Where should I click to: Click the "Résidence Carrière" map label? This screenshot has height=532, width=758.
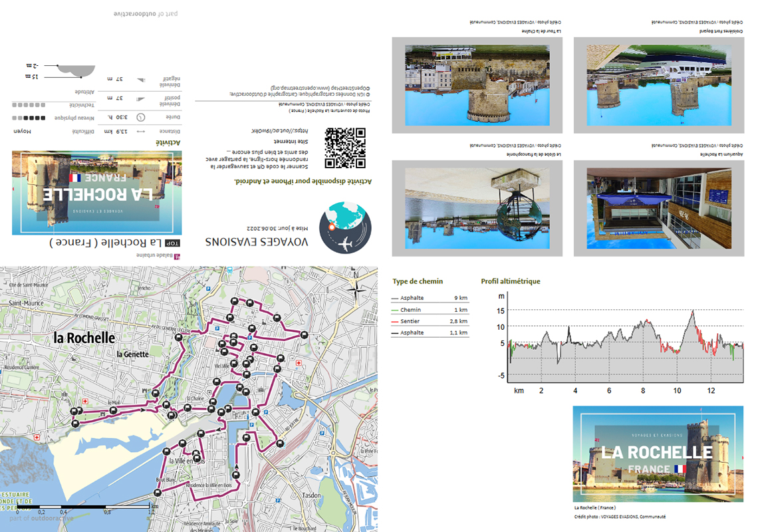pyautogui.click(x=21, y=368)
